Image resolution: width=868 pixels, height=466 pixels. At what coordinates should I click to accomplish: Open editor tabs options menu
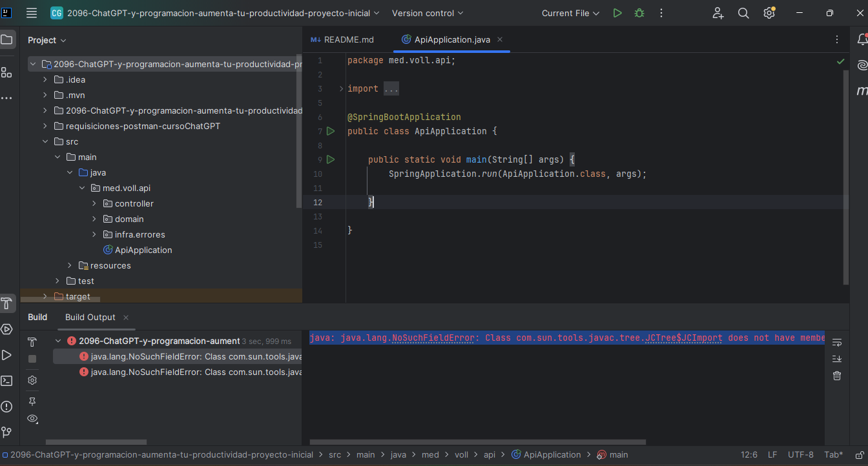(837, 39)
